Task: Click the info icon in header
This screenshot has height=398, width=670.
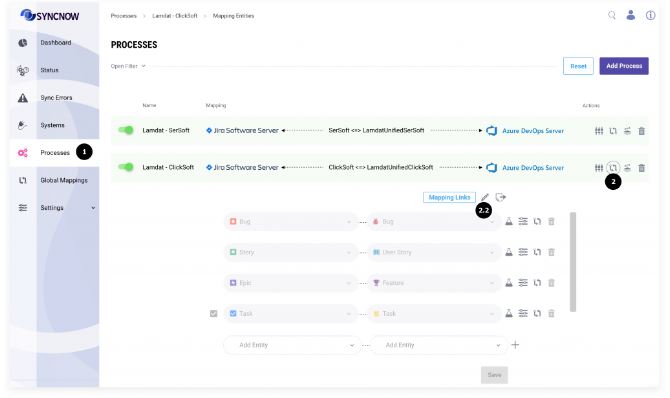Action: click(x=650, y=15)
